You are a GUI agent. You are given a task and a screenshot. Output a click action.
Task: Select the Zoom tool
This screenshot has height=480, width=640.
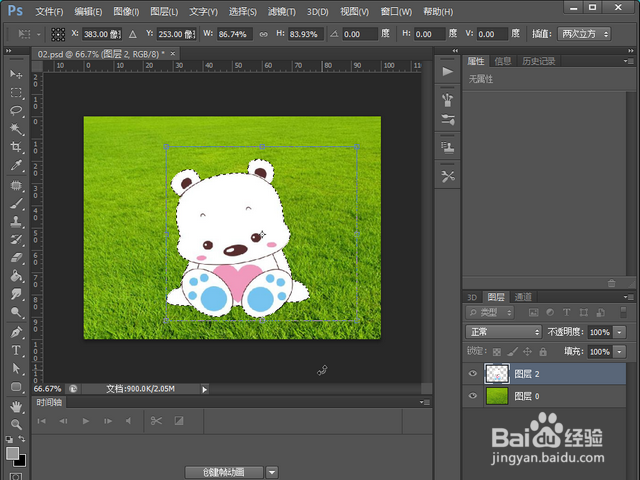(x=16, y=424)
